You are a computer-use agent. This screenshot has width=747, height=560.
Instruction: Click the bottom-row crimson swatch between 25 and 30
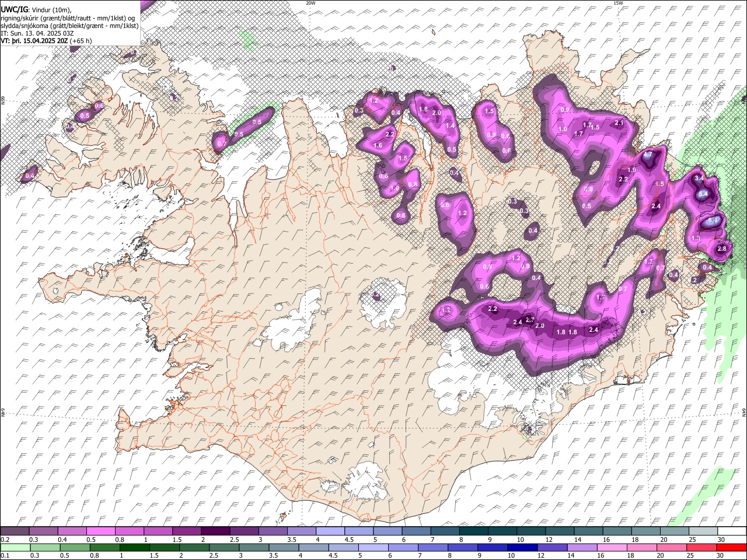(701, 547)
